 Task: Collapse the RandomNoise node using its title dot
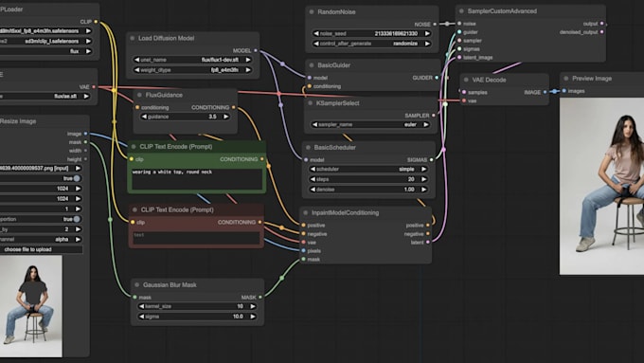click(312, 12)
